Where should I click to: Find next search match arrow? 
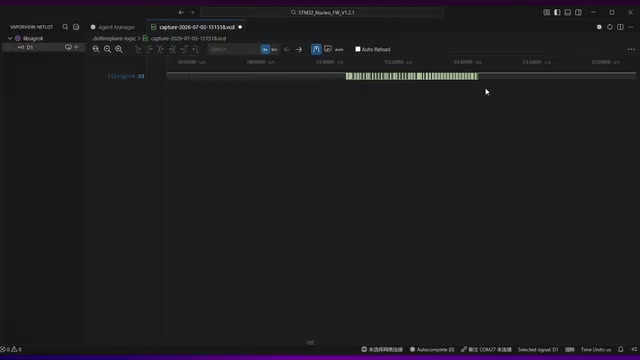[x=299, y=49]
